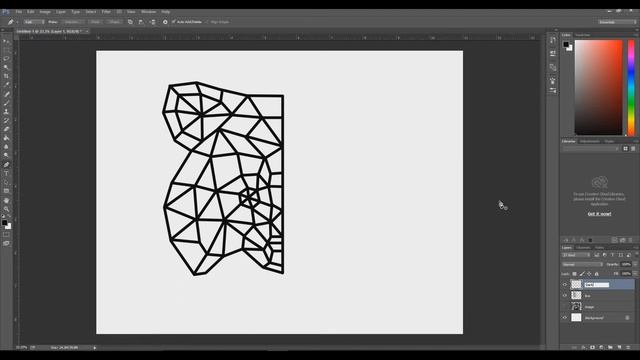The width and height of the screenshot is (640, 360).
Task: Select the Rectangle shape tool
Action: pyautogui.click(x=6, y=191)
